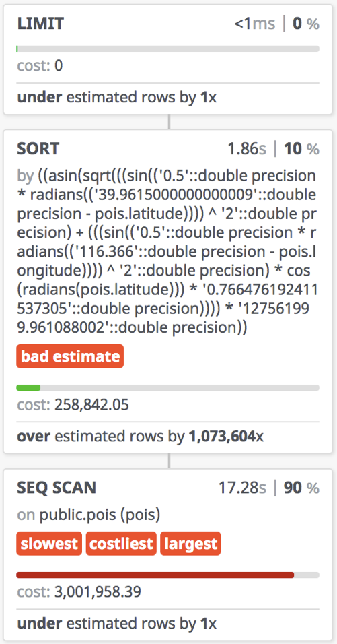
Task: Click the 'slowest' tag on SEQ SCAN
Action: (x=49, y=544)
